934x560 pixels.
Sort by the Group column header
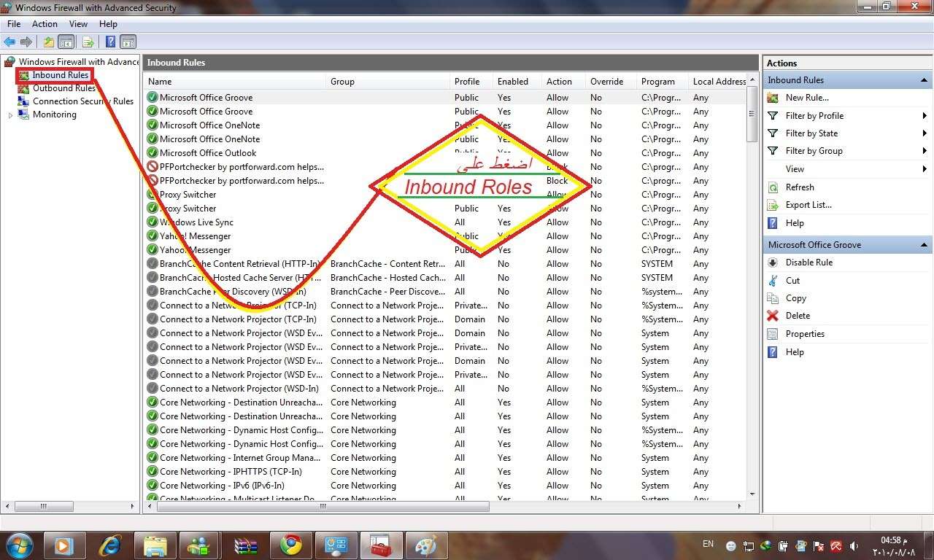coord(388,82)
